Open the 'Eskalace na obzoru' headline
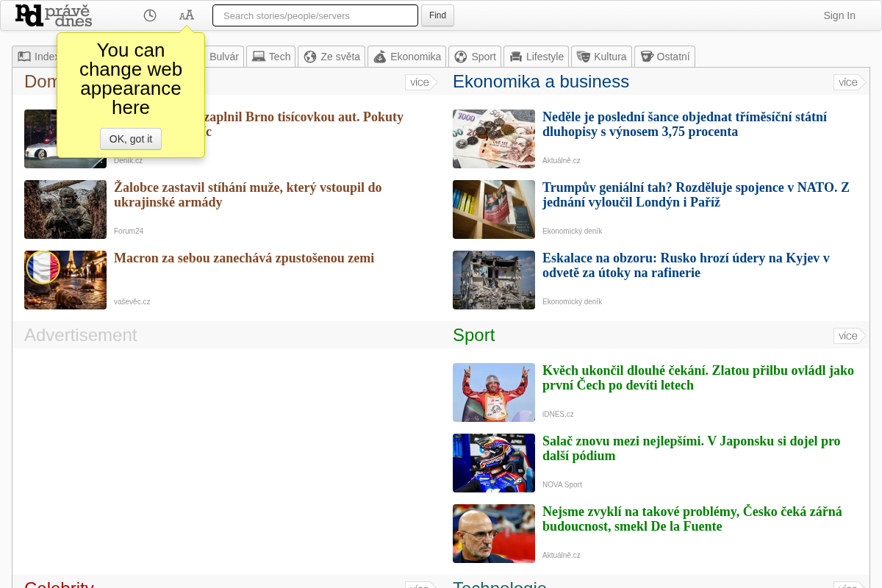This screenshot has width=882, height=588. pos(686,265)
